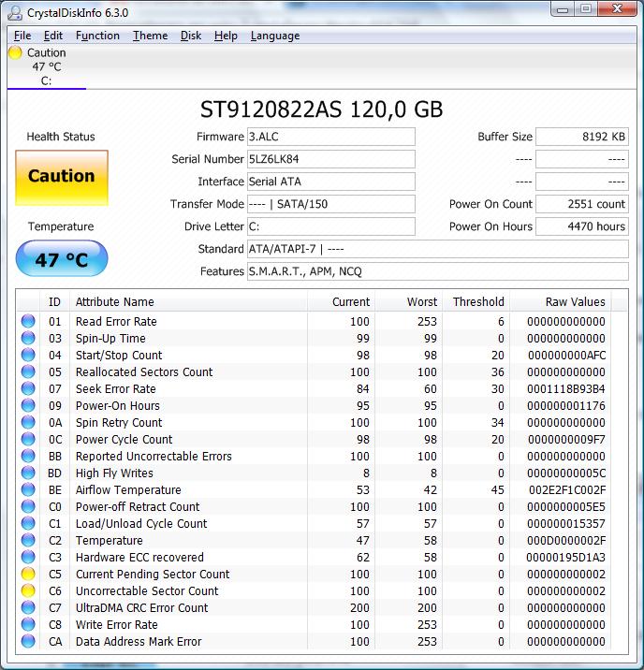
Task: Click blue status icon for Load/Unload Cycle Count
Action: (x=28, y=523)
